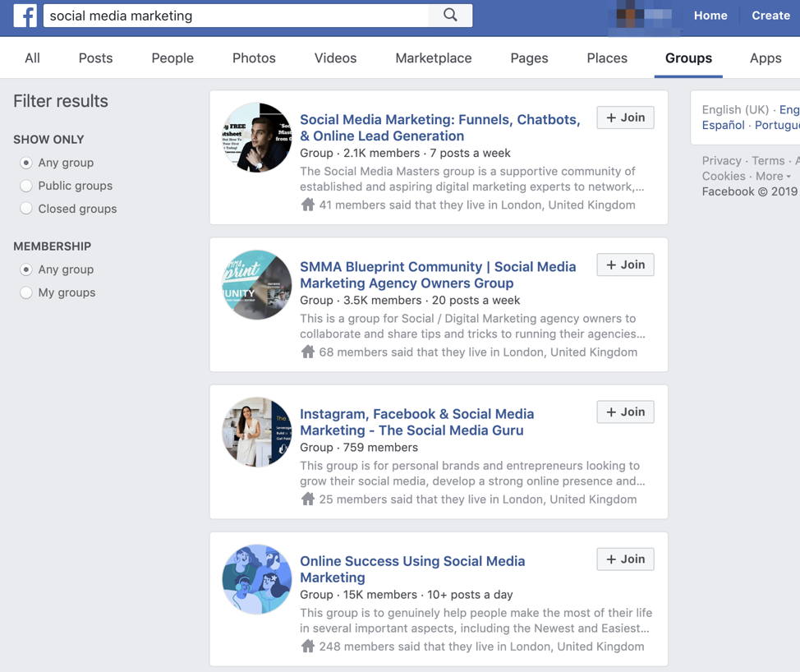The image size is (800, 672).
Task: Switch to the Photos tab
Action: click(254, 58)
